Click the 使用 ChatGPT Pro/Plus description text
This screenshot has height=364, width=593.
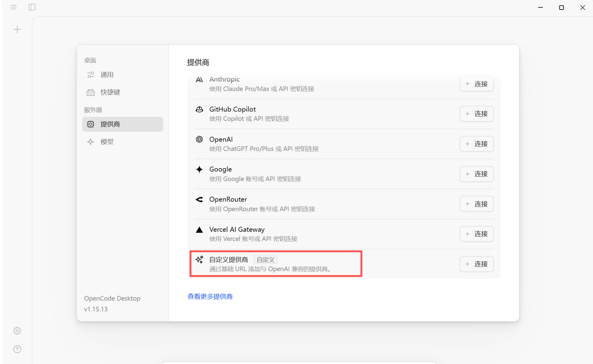(x=264, y=149)
